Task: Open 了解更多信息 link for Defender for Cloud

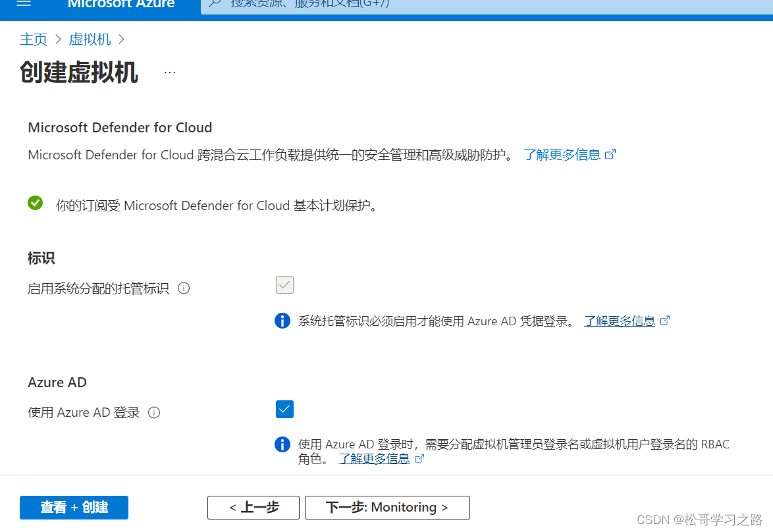Action: (562, 155)
